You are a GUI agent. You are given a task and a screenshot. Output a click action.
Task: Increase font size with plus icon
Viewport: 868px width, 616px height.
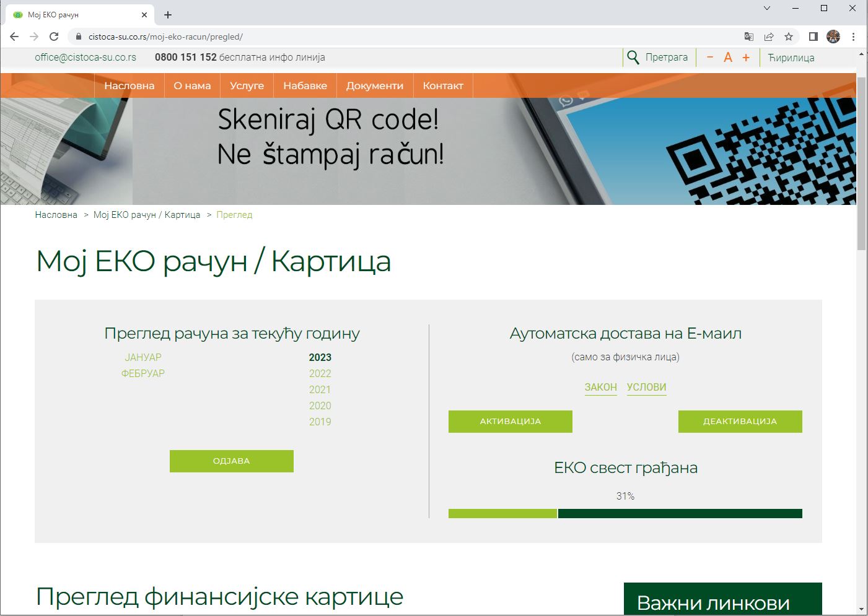pos(746,58)
